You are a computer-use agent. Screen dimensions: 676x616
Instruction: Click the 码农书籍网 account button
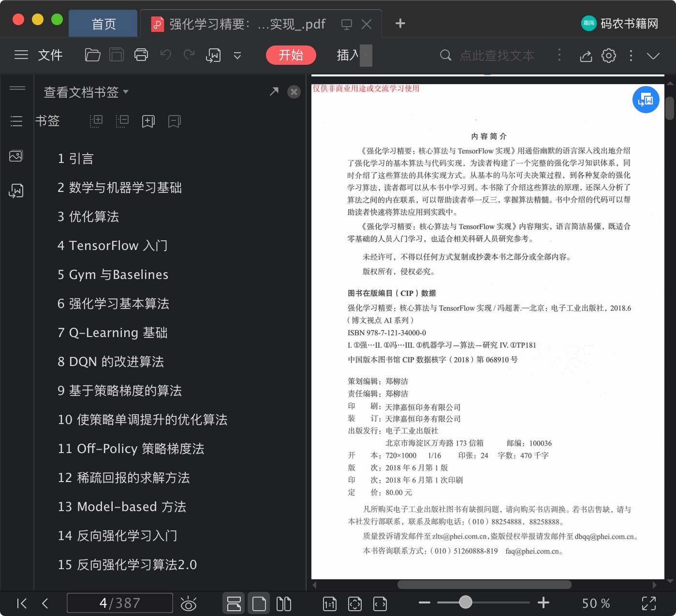point(620,23)
